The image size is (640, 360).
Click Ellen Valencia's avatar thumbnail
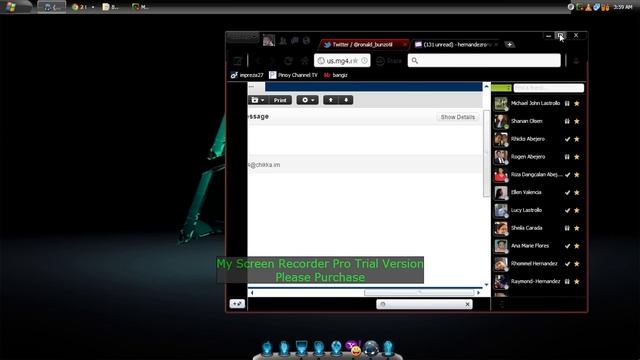click(501, 193)
